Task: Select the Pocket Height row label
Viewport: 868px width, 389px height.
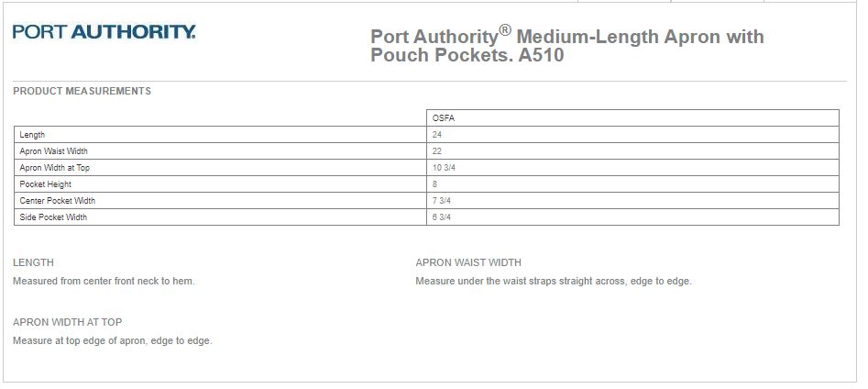Action: click(45, 184)
